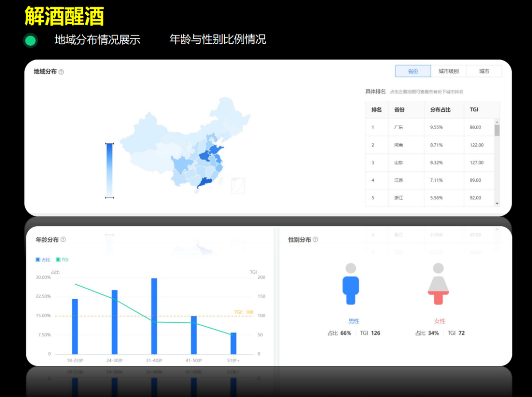Click the 8.32% share value
The height and width of the screenshot is (397, 532).
436,163
